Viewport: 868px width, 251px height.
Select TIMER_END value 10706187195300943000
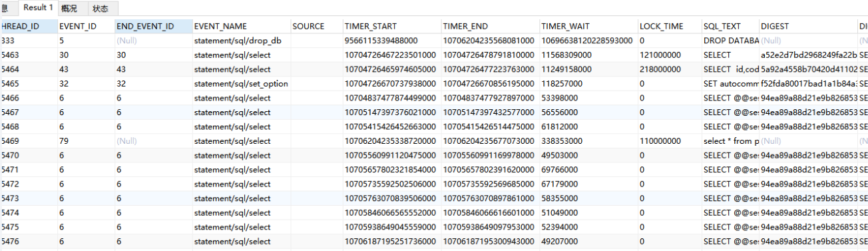(x=489, y=242)
